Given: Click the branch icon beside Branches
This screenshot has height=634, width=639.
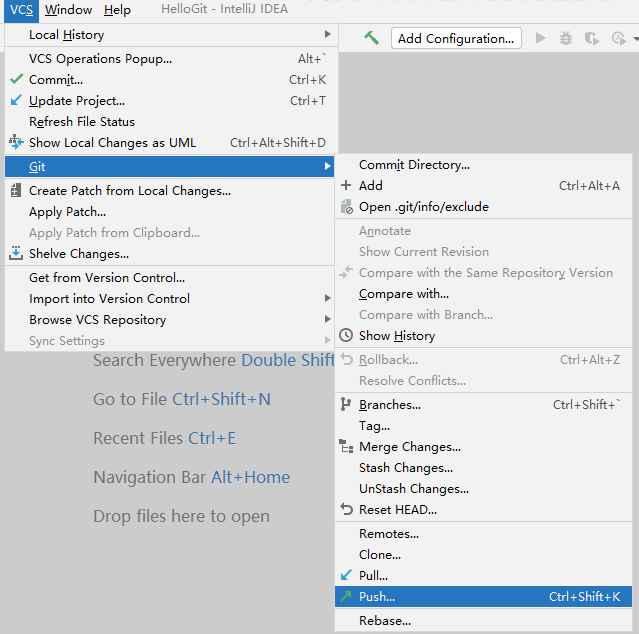Looking at the screenshot, I should tap(346, 404).
